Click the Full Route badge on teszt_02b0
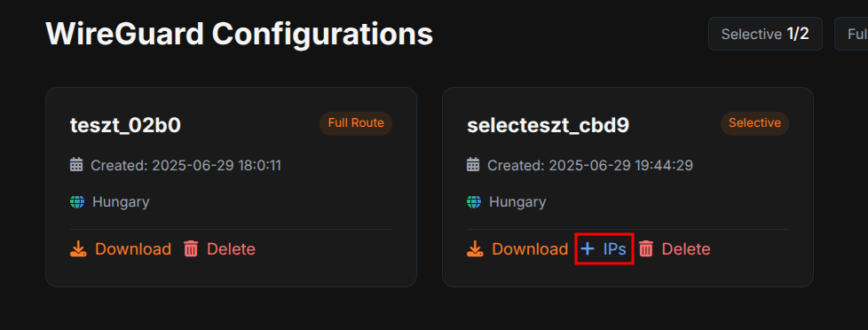 [356, 123]
